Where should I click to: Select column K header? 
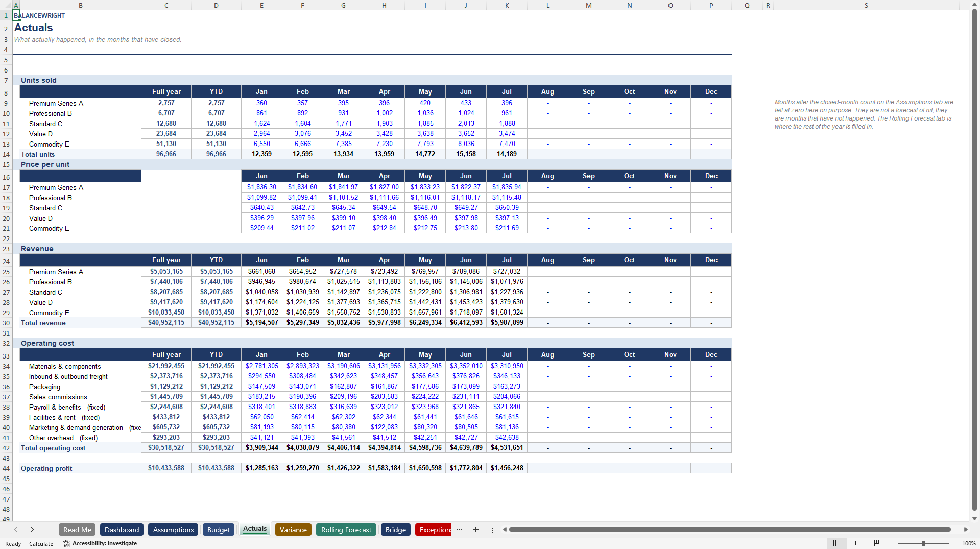[x=507, y=5]
